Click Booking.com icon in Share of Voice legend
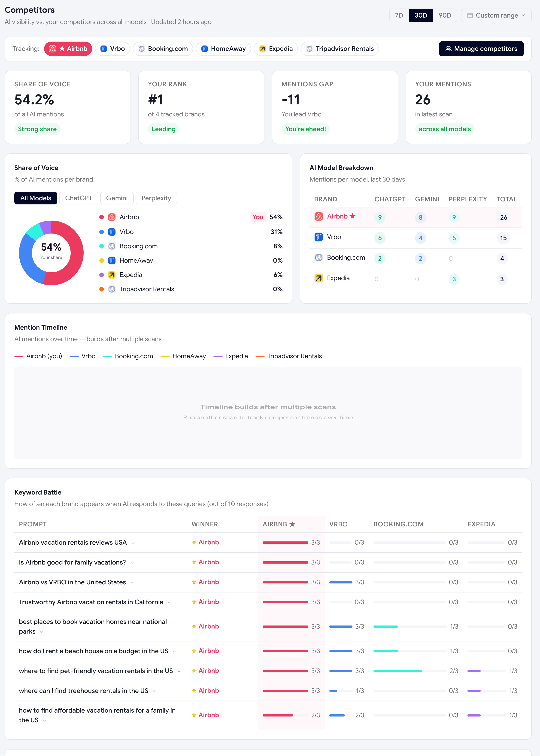The image size is (540, 756). point(112,246)
